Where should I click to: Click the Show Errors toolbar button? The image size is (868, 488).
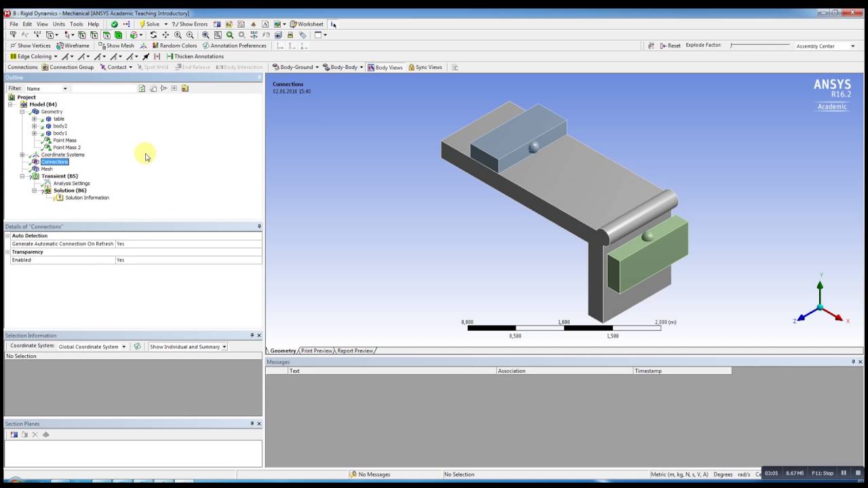tap(190, 24)
